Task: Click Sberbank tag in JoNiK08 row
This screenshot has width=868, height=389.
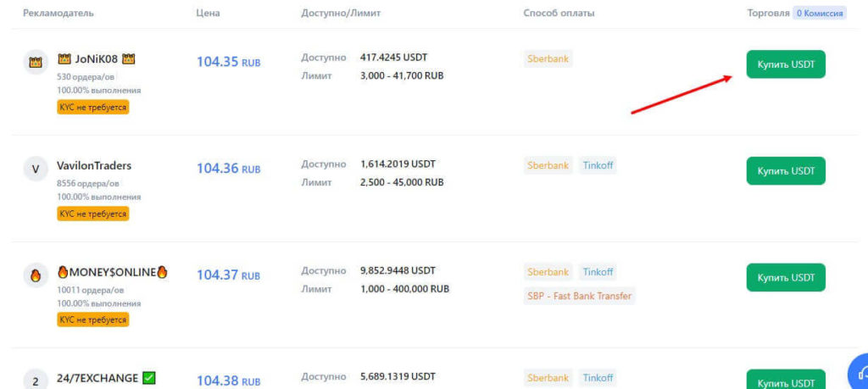Action: point(548,59)
